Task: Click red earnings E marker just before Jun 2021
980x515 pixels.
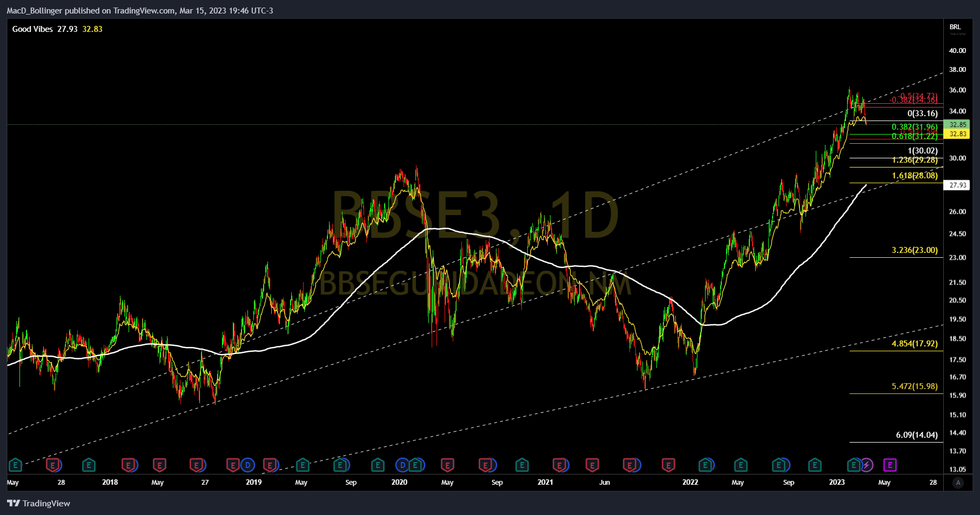Action: pyautogui.click(x=592, y=465)
